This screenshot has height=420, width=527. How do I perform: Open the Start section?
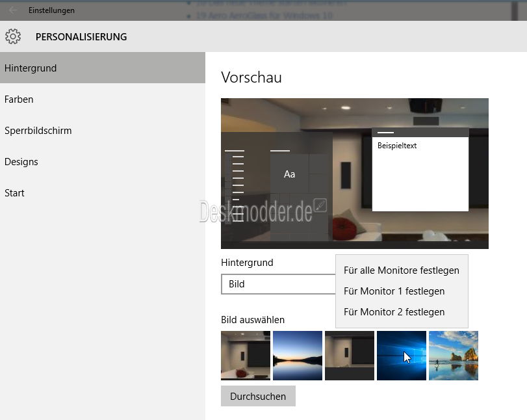pyautogui.click(x=103, y=193)
